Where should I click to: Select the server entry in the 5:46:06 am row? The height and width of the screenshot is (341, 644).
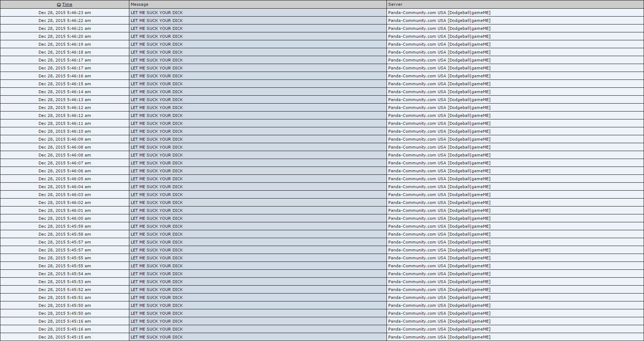point(439,171)
